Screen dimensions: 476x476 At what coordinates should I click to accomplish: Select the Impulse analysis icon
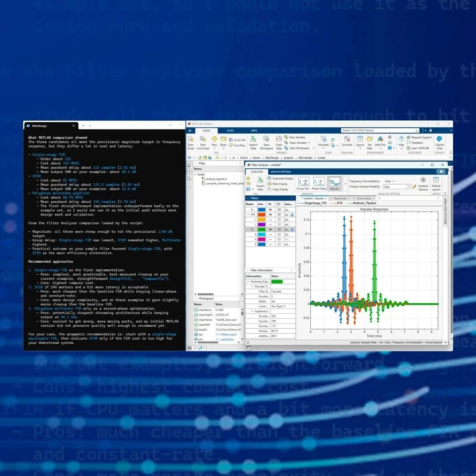(x=334, y=184)
